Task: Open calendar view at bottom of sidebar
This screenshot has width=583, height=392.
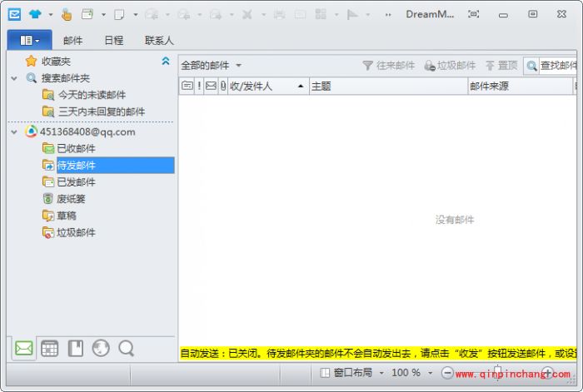Action: coord(49,349)
